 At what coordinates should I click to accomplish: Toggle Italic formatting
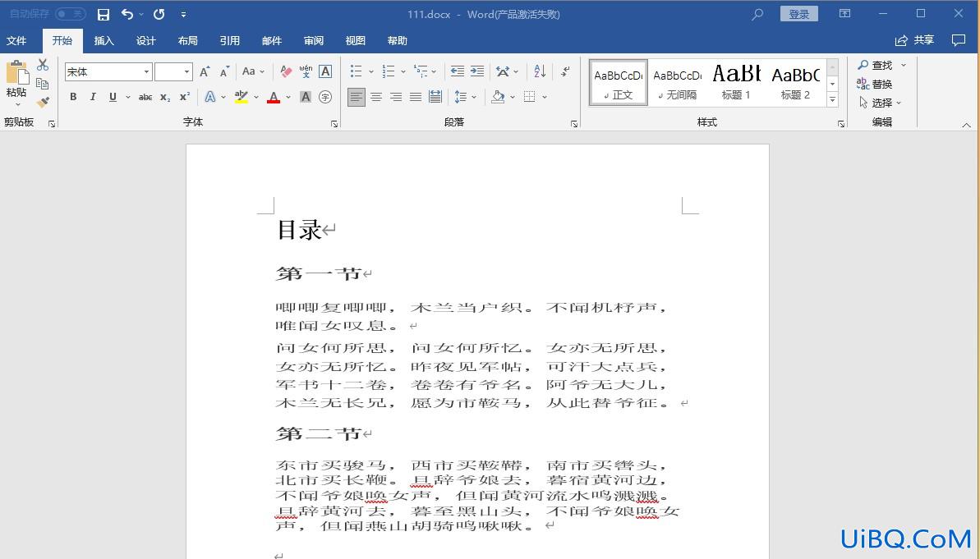tap(93, 97)
